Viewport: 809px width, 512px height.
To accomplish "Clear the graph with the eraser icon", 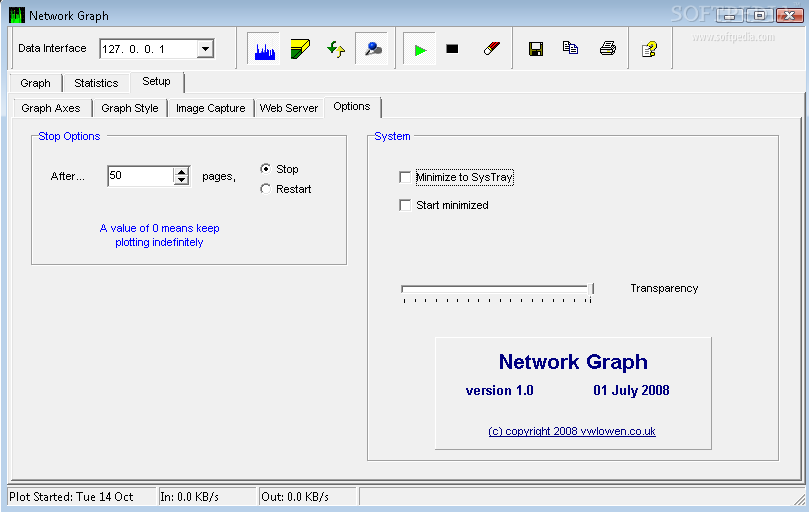I will (491, 49).
